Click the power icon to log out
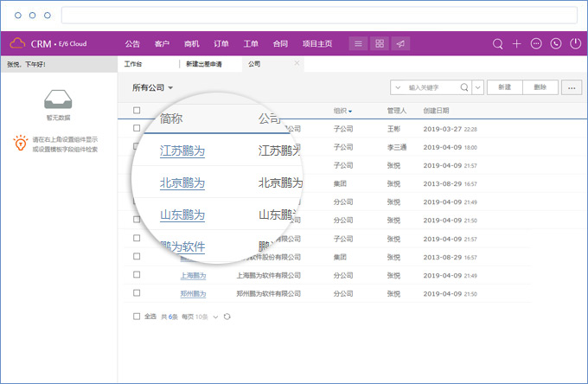 click(x=575, y=43)
